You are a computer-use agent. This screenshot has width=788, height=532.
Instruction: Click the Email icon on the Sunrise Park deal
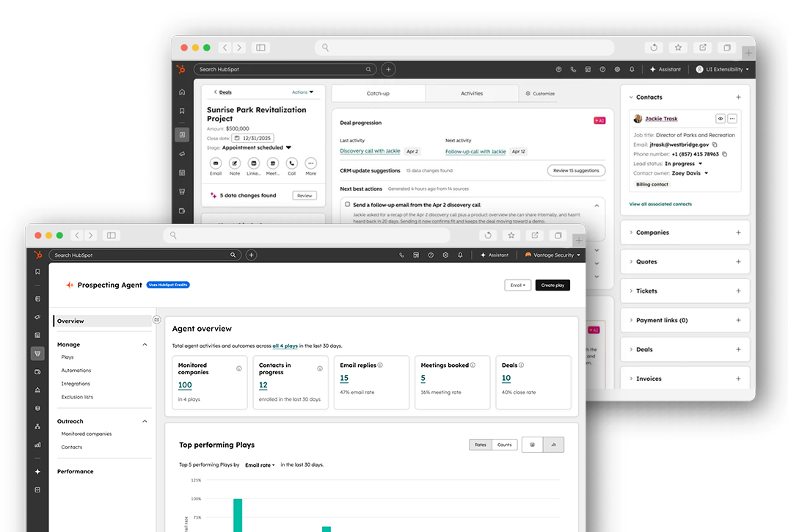coord(216,164)
